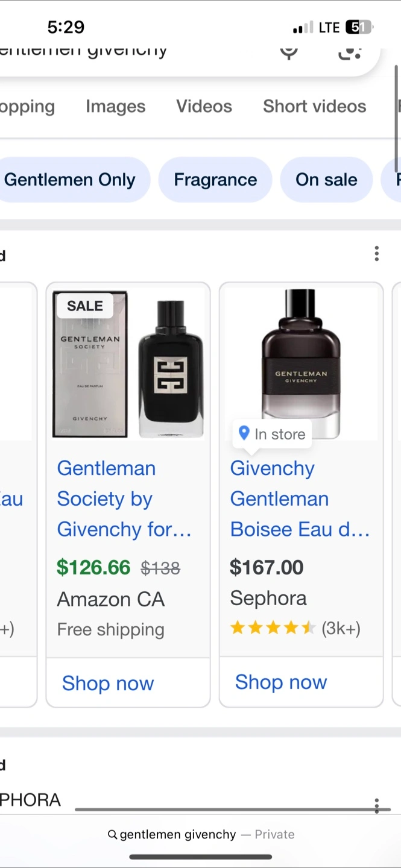Open the sponsored products three-dot menu
Viewport: 401px width, 868px height.
click(376, 254)
